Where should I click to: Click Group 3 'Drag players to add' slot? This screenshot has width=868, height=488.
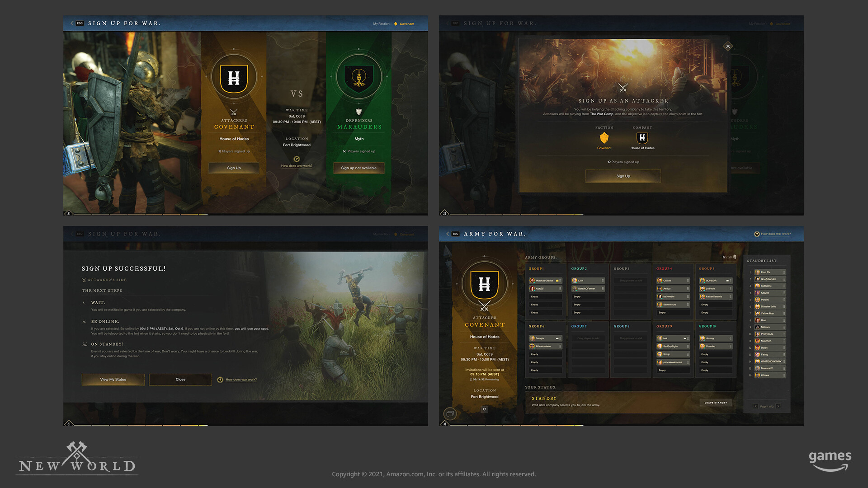click(630, 281)
